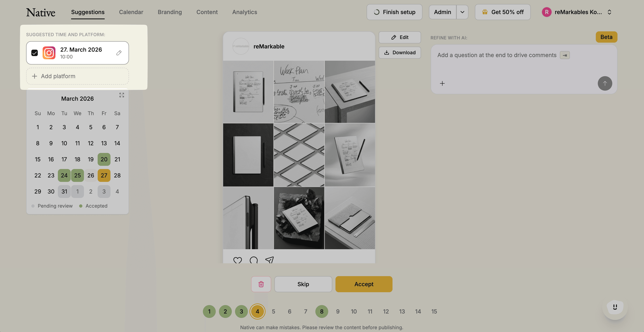Click the plus icon in AI prompt box
This screenshot has width=644, height=332.
pos(442,83)
